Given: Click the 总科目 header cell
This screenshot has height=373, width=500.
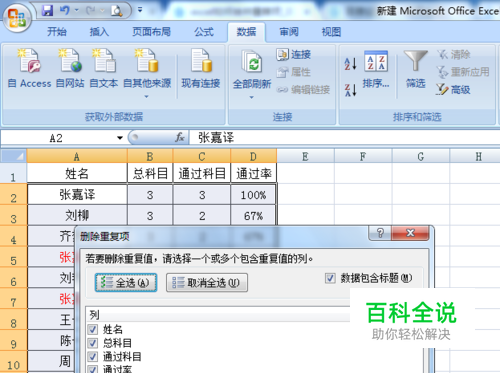Looking at the screenshot, I should tap(150, 173).
